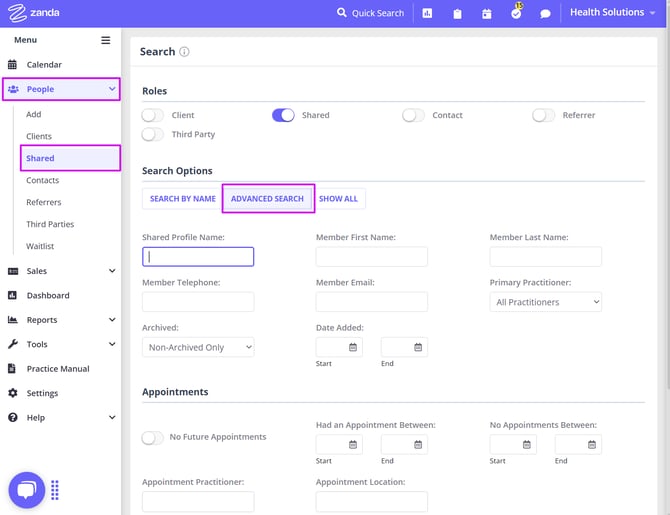Open the Primary Practitioner dropdown
Screen dimensions: 670x515
tap(545, 302)
